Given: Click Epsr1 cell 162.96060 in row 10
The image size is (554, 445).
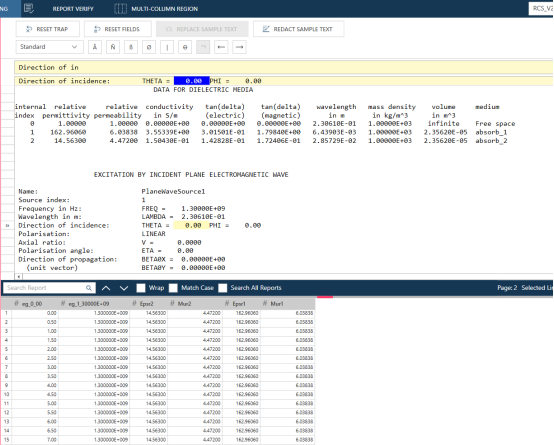Looking at the screenshot, I should pos(241,394).
